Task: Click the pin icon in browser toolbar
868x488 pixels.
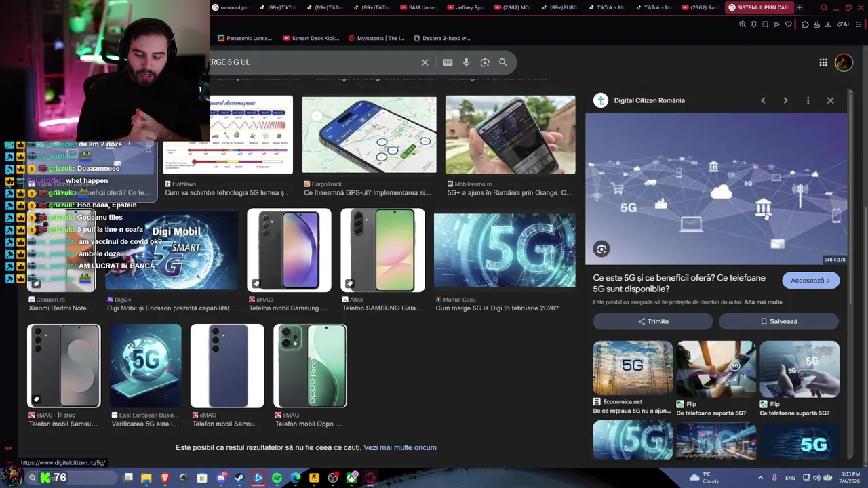Action: click(754, 24)
